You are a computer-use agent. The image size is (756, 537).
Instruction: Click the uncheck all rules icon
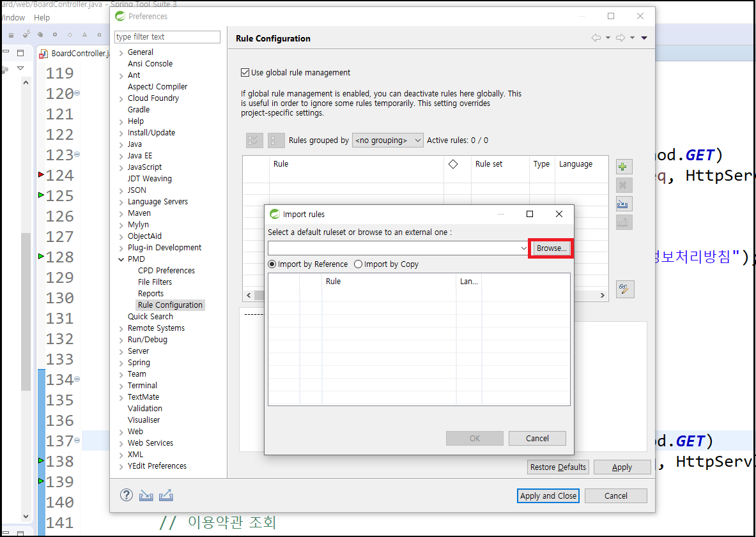coord(276,140)
